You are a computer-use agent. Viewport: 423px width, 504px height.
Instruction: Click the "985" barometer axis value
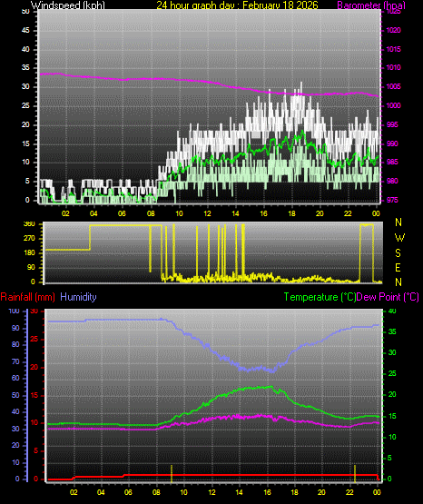392,162
